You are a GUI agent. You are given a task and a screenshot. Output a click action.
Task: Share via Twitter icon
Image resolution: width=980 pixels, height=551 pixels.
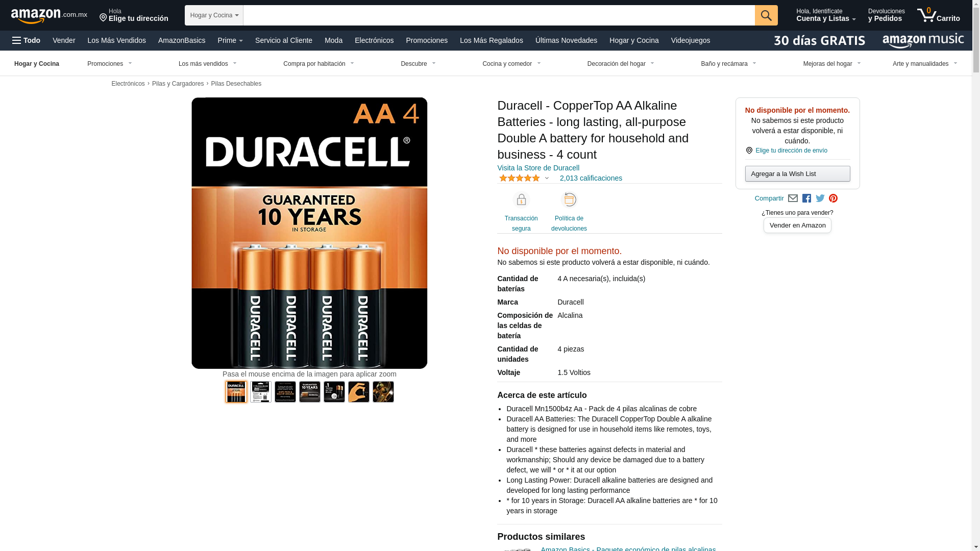(820, 198)
